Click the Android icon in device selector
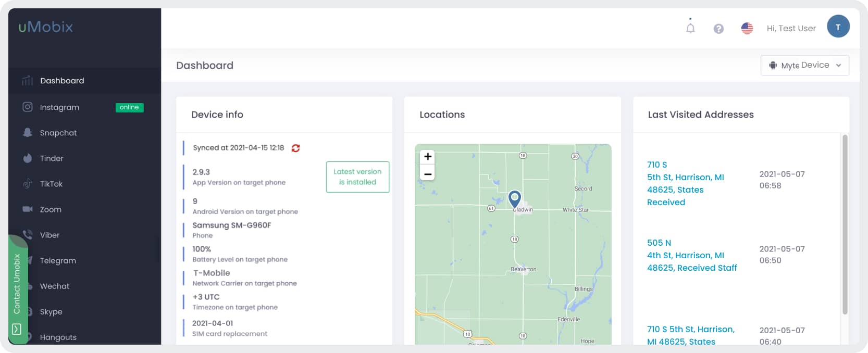This screenshot has width=868, height=353. (x=773, y=65)
